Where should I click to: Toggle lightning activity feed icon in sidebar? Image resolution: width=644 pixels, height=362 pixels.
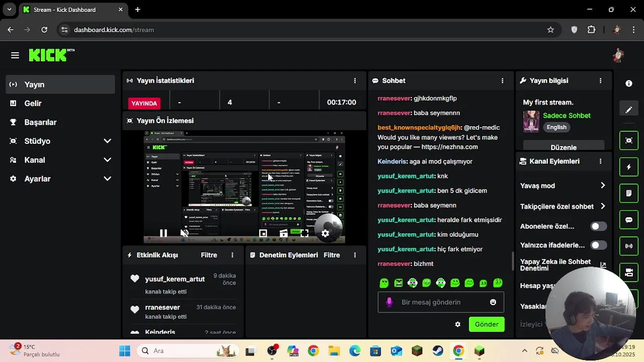point(629,167)
